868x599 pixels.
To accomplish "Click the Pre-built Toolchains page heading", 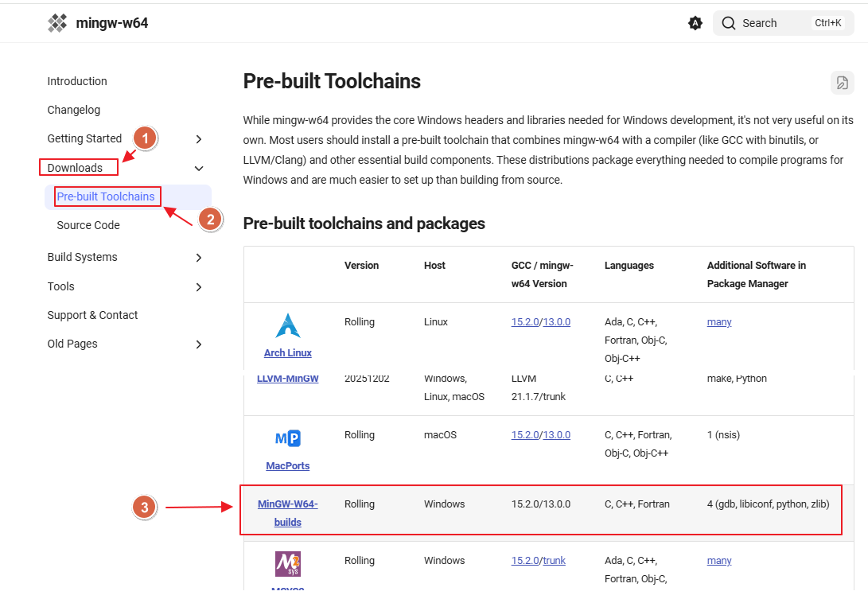I will pos(332,81).
